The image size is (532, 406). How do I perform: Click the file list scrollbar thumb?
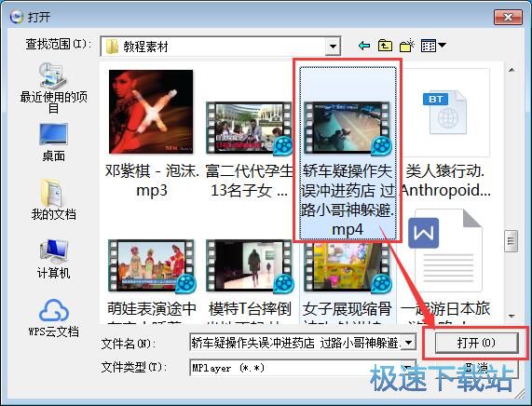511,241
